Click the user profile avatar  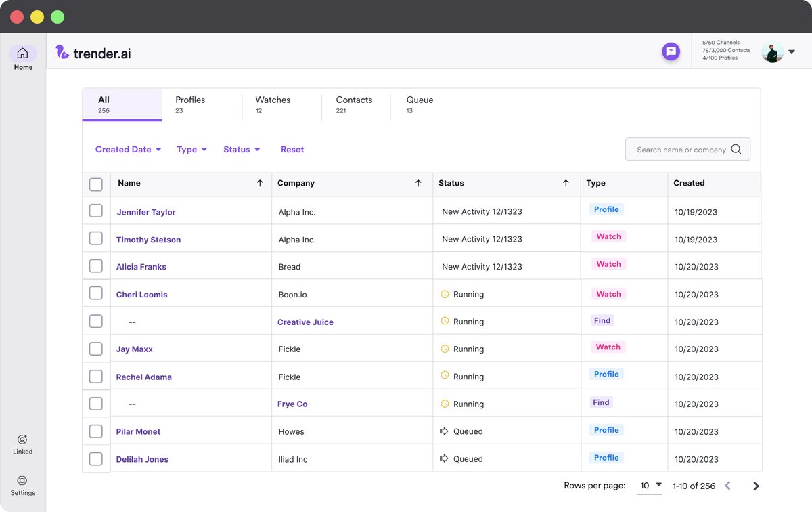[772, 51]
